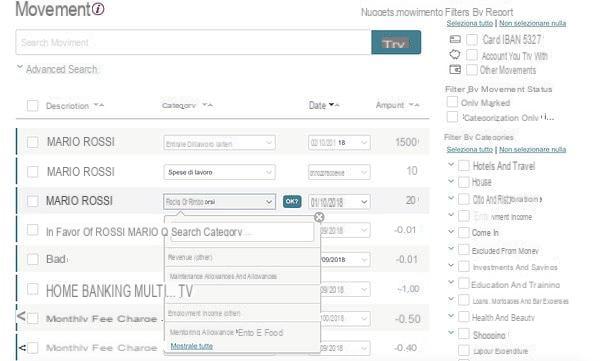Click the wallet icon beside Other Movements
The height and width of the screenshot is (361, 610).
click(455, 70)
